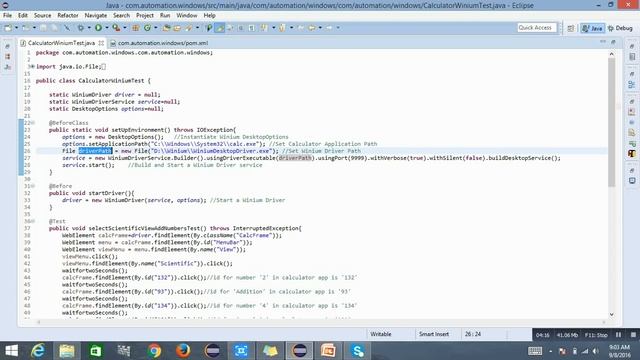
Task: Launch Internet Explorer from taskbar
Action: [x=38, y=351]
